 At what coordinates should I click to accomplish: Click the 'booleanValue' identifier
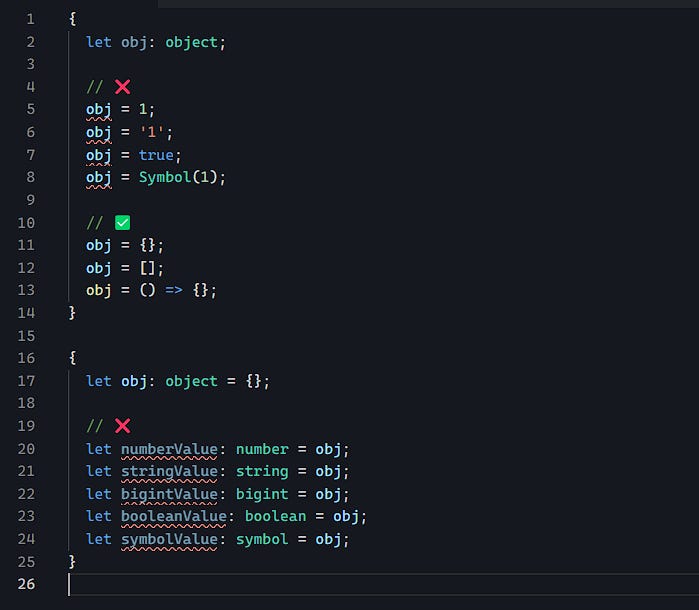click(x=173, y=516)
